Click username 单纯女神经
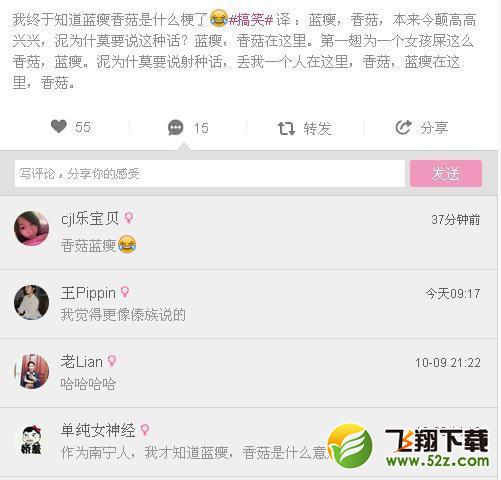Screen dimensions: 501x480 pyautogui.click(x=98, y=430)
